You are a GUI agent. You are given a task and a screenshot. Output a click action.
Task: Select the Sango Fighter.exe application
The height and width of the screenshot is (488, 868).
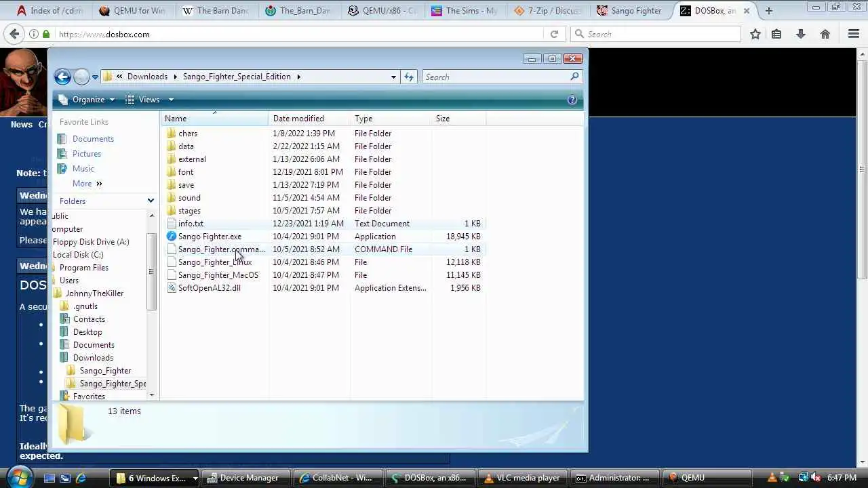[210, 237]
